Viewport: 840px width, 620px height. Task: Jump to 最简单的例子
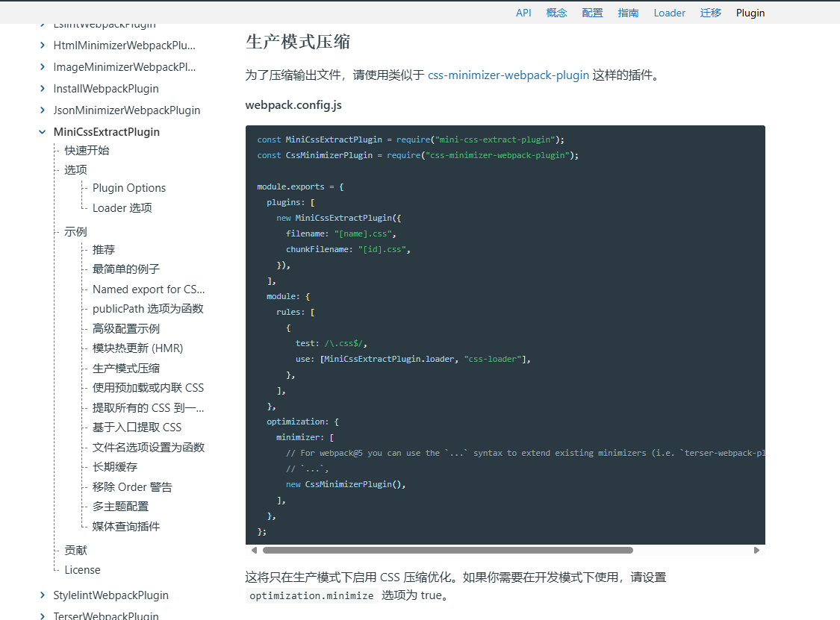(x=126, y=269)
